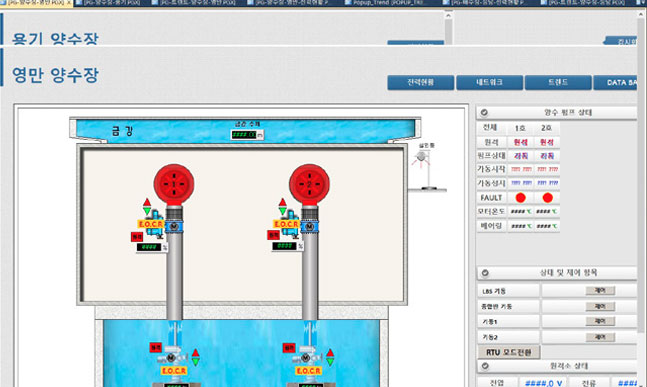Open the 트렌드 tab button

[558, 83]
